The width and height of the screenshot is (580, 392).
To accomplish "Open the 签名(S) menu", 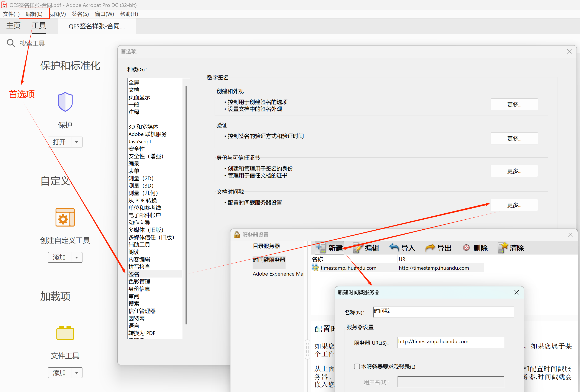I will [x=80, y=14].
